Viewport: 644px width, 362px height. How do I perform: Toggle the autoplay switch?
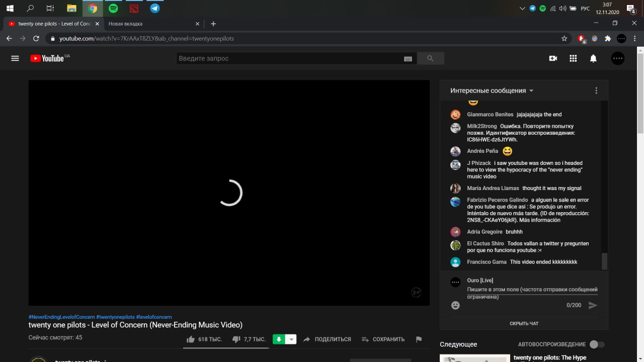tap(597, 344)
